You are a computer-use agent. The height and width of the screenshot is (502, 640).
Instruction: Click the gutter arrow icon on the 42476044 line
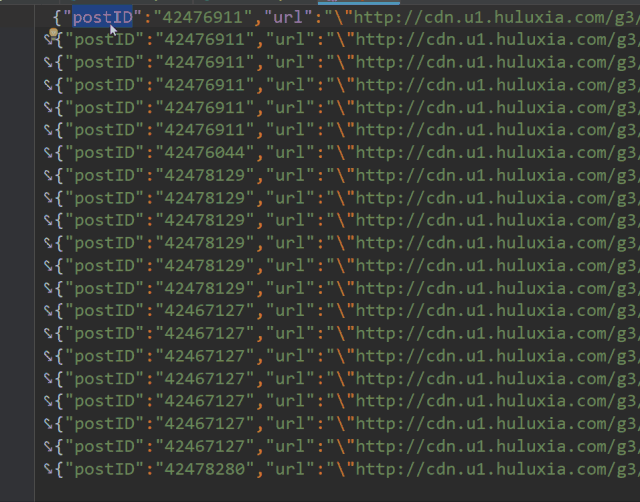(x=49, y=152)
